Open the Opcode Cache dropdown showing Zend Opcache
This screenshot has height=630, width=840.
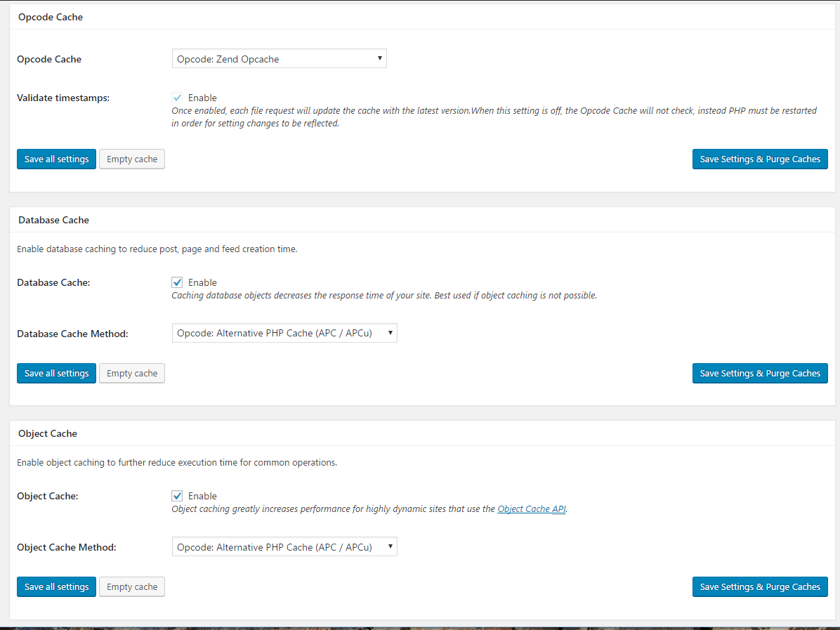pyautogui.click(x=279, y=58)
